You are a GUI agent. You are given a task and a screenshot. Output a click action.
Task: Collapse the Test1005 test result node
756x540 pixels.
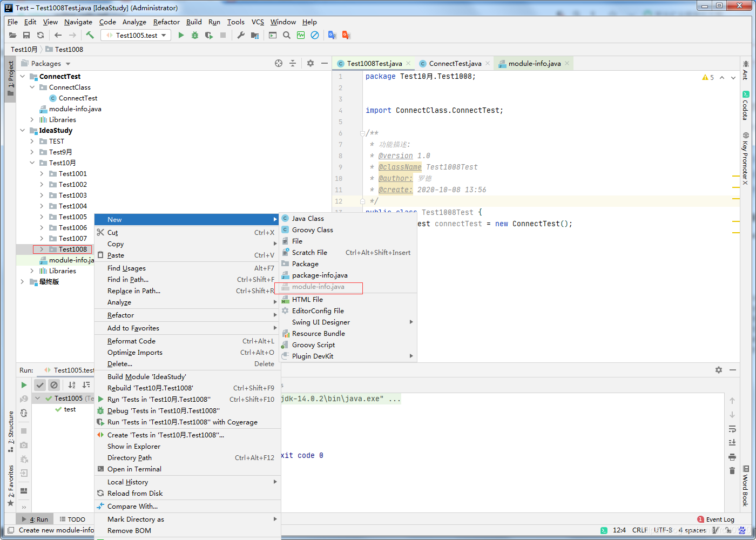pos(38,398)
